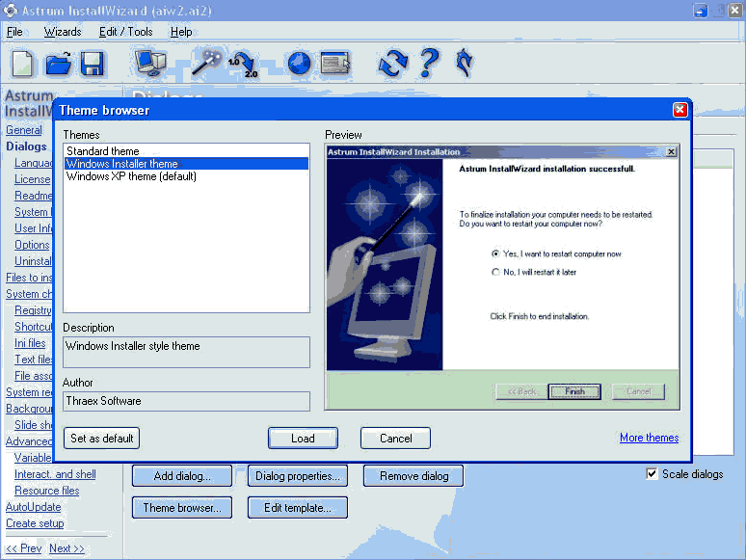Click the Astrum app icon in title bar
746x560 pixels.
[x=11, y=11]
